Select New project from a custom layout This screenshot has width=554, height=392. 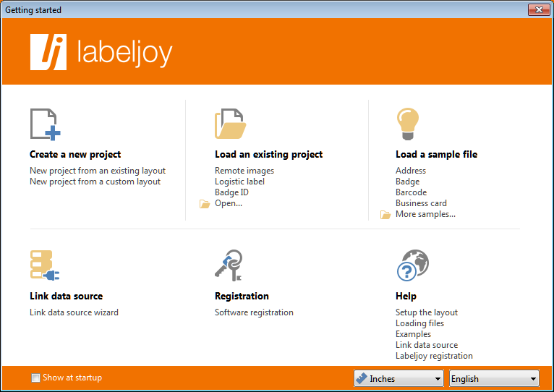tap(95, 182)
